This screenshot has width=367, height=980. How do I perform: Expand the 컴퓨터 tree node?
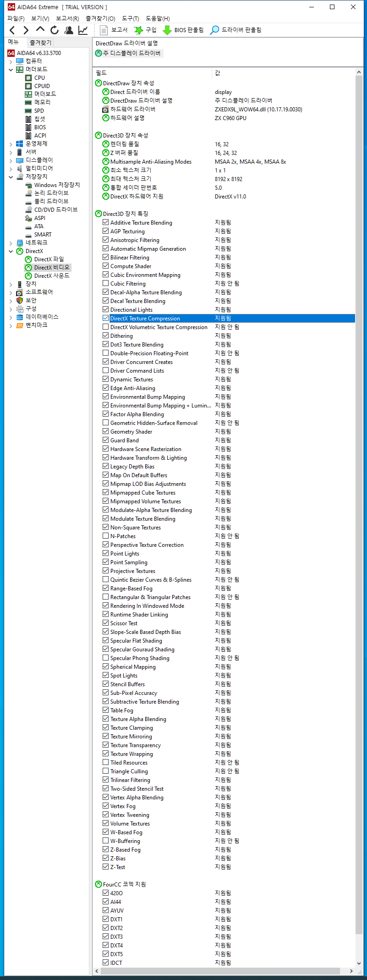pyautogui.click(x=11, y=61)
